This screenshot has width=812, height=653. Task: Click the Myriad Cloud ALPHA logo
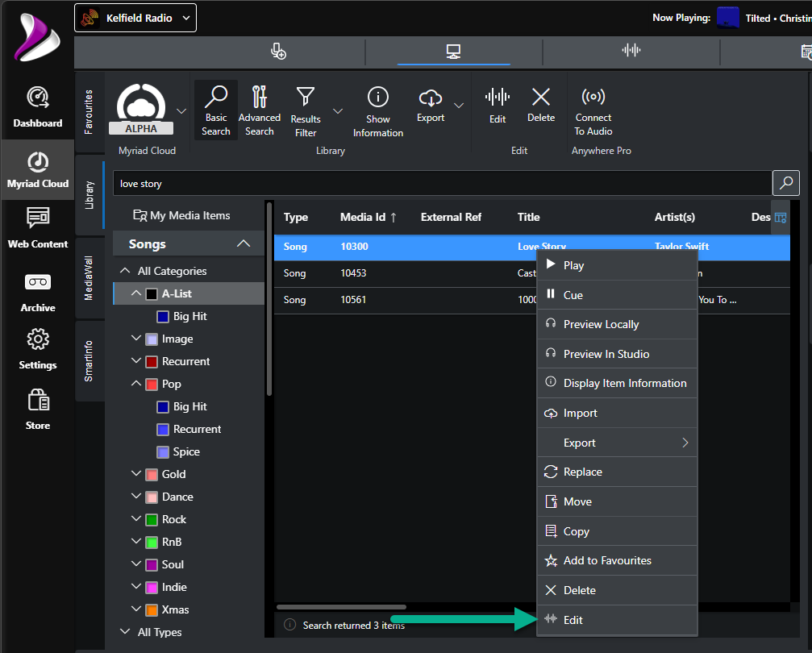[x=141, y=110]
